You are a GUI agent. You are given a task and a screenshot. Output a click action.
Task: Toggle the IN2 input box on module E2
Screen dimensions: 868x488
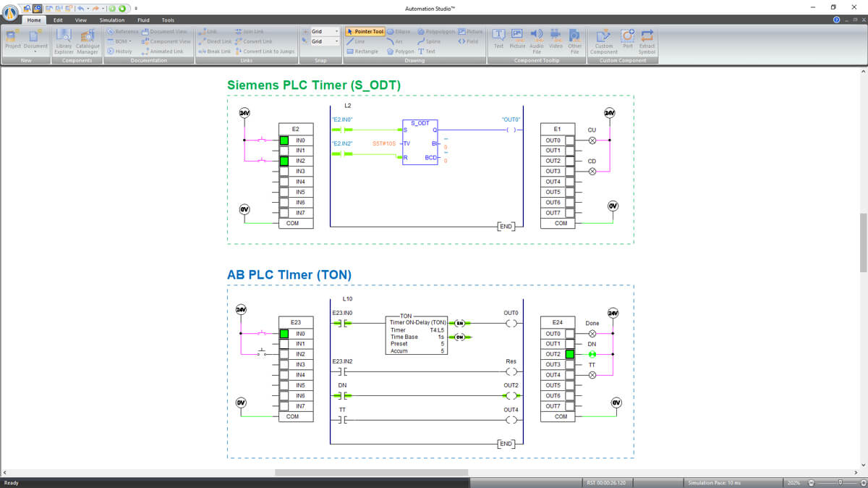[284, 161]
